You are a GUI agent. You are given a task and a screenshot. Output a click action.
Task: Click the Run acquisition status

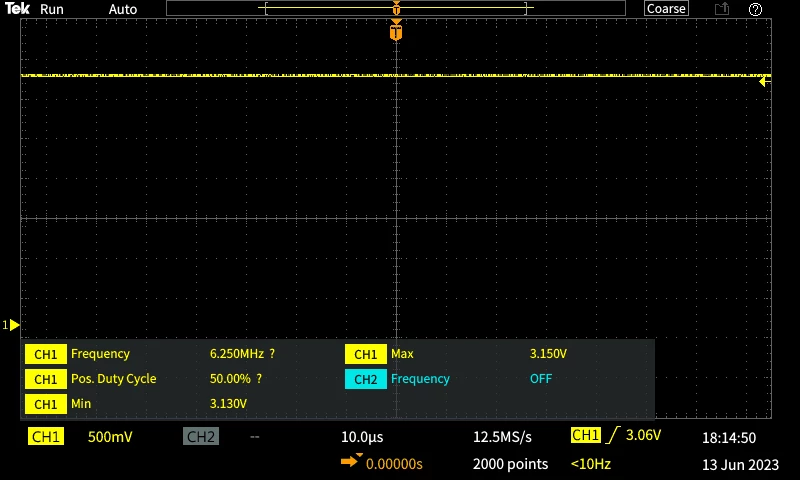click(x=52, y=9)
